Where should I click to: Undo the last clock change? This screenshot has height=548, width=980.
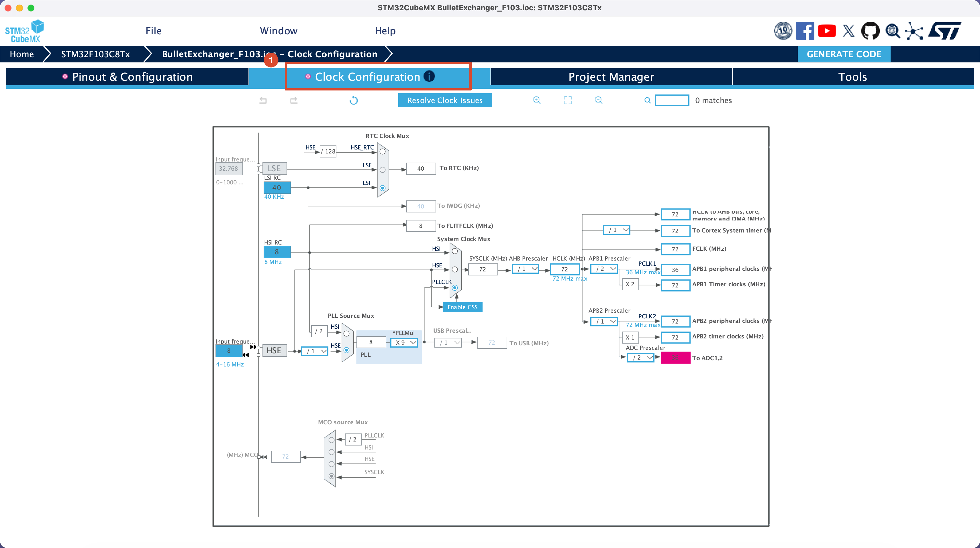pos(263,100)
